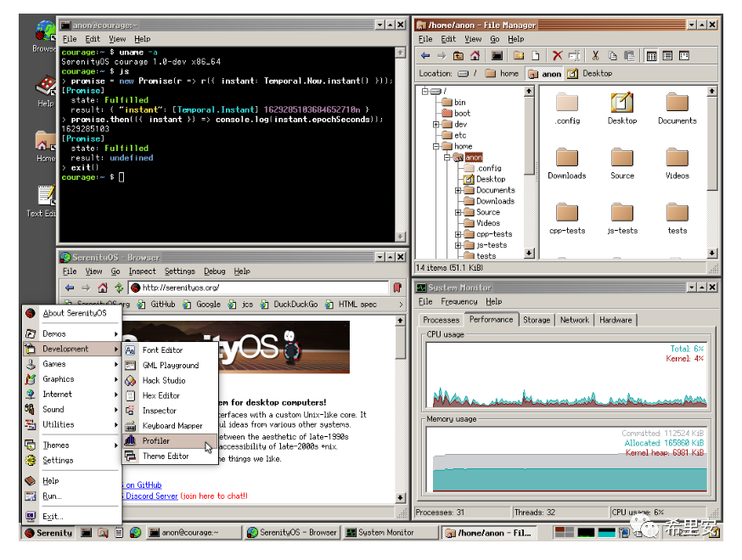Screen dimensions: 742x560
Task: Open the Go menu in File Manager
Action: point(494,39)
